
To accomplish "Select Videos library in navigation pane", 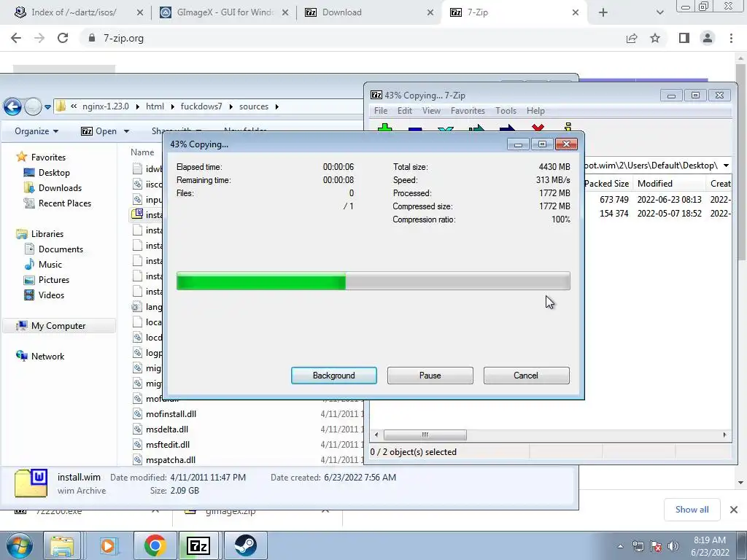I will click(51, 295).
